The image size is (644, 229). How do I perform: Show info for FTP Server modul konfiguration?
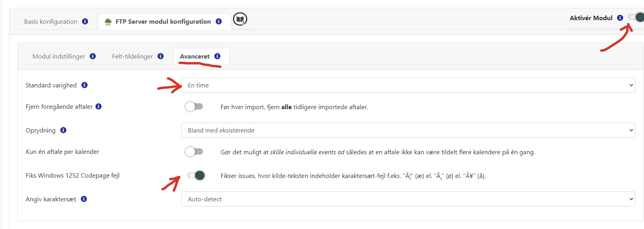click(219, 21)
